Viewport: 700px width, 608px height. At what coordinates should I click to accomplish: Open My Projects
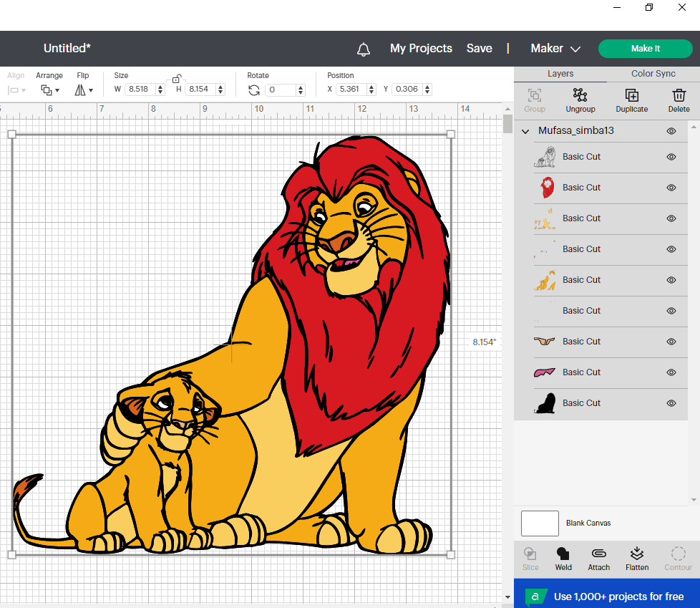pyautogui.click(x=421, y=48)
